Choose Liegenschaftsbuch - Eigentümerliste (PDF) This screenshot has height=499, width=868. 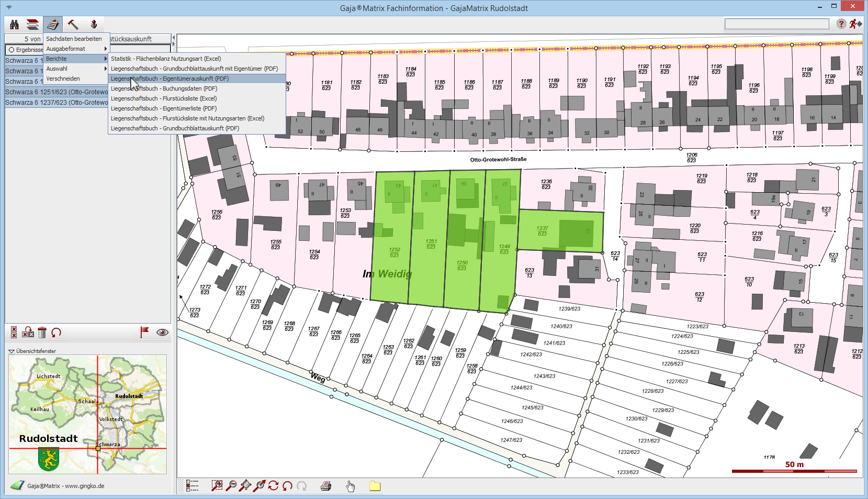click(163, 108)
